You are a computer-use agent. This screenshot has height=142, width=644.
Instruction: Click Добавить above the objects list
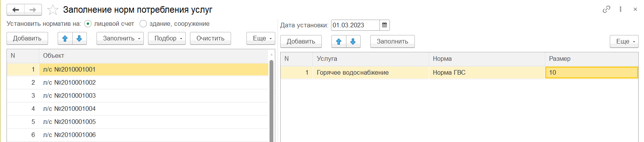27,38
